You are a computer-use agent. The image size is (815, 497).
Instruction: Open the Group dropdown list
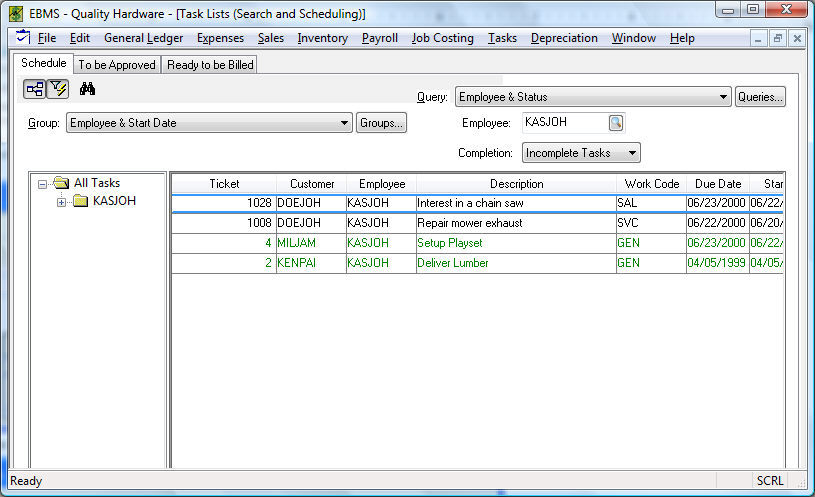[x=344, y=123]
